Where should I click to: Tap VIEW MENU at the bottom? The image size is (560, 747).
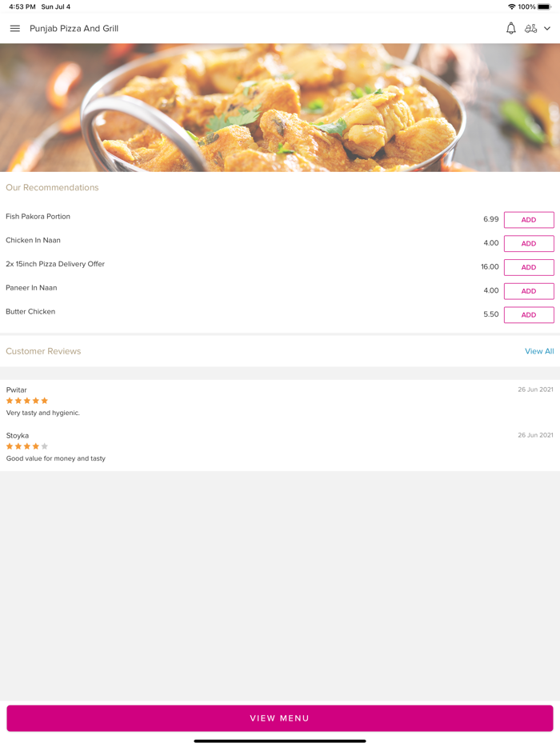[280, 718]
